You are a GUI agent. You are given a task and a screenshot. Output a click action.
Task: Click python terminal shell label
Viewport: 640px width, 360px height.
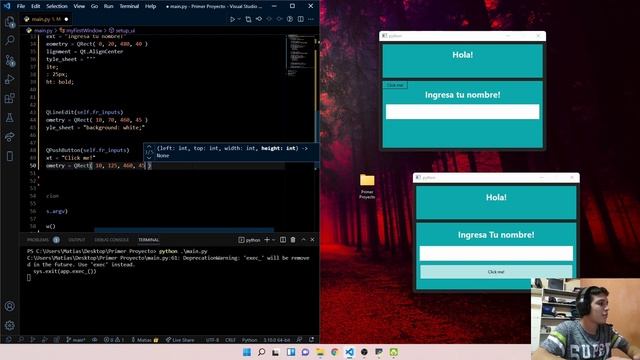coord(249,240)
